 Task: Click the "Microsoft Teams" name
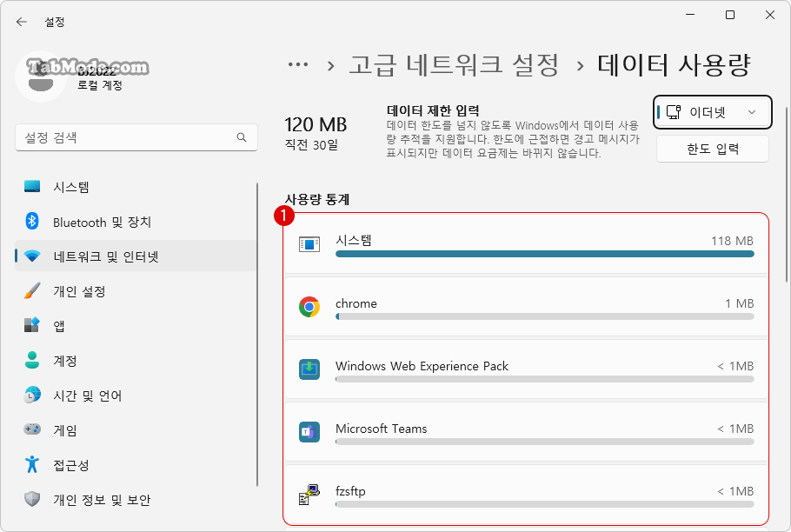coord(382,429)
